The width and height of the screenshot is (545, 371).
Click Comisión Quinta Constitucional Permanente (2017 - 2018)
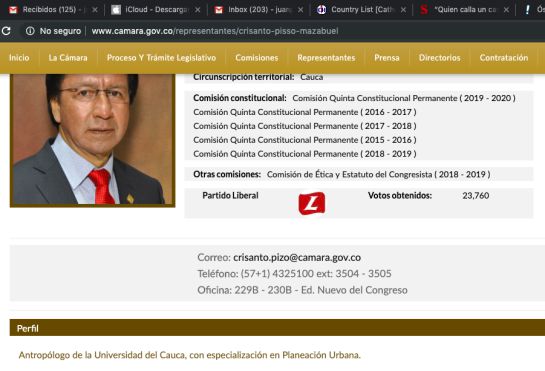tap(305, 126)
